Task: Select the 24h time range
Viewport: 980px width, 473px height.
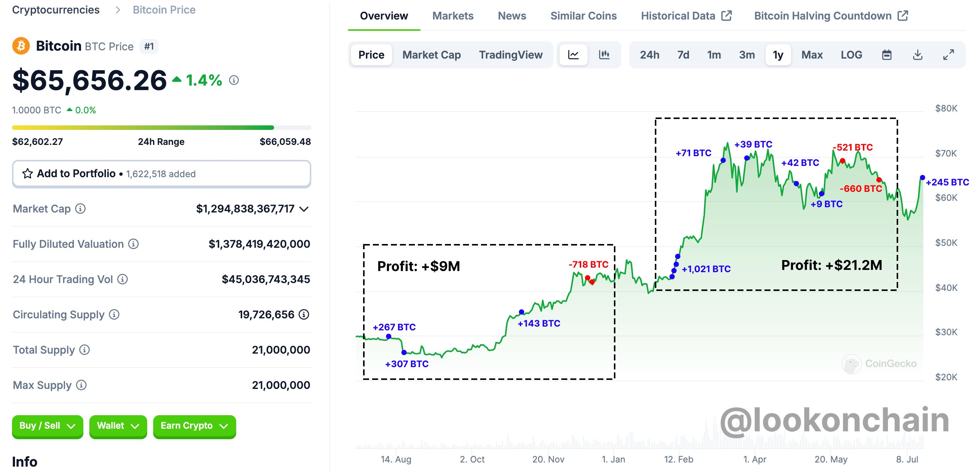Action: 649,55
